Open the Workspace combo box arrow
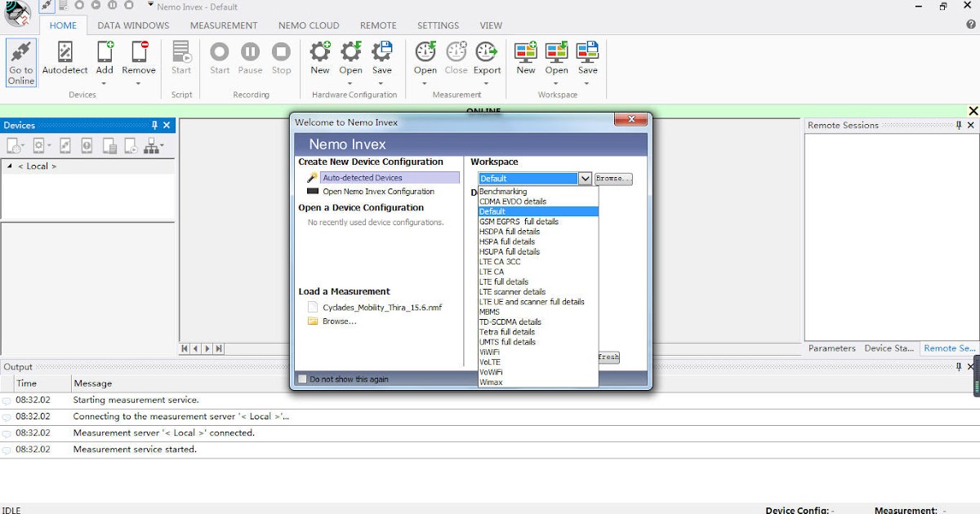Image resolution: width=980 pixels, height=514 pixels. click(585, 179)
